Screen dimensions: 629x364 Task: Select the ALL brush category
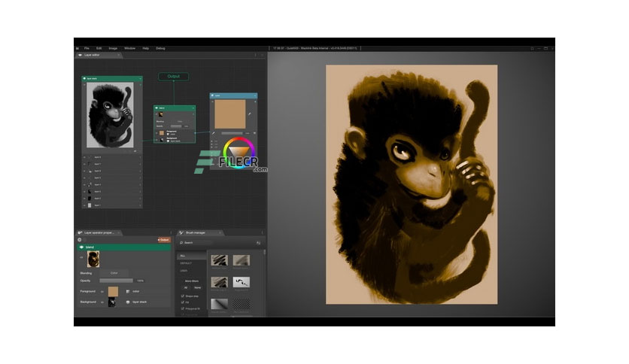[x=191, y=256]
